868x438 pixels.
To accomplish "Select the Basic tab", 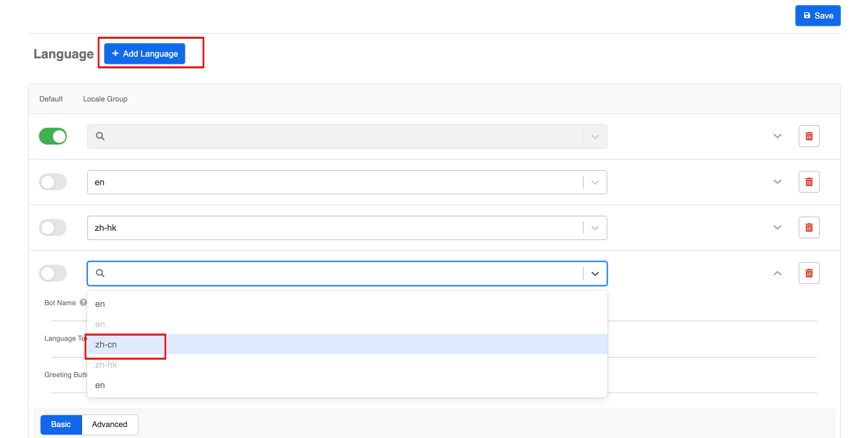I will tap(61, 424).
